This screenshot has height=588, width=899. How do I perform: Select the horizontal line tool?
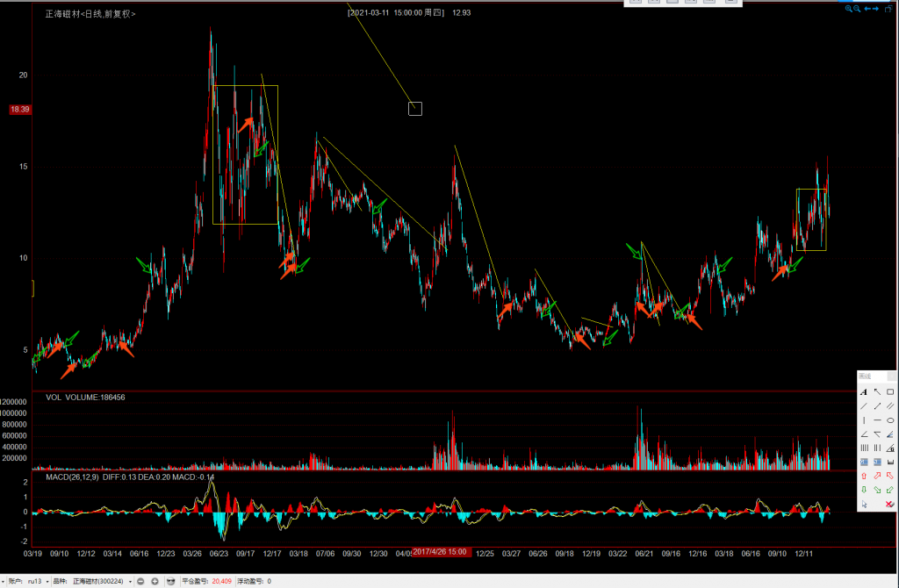877,420
